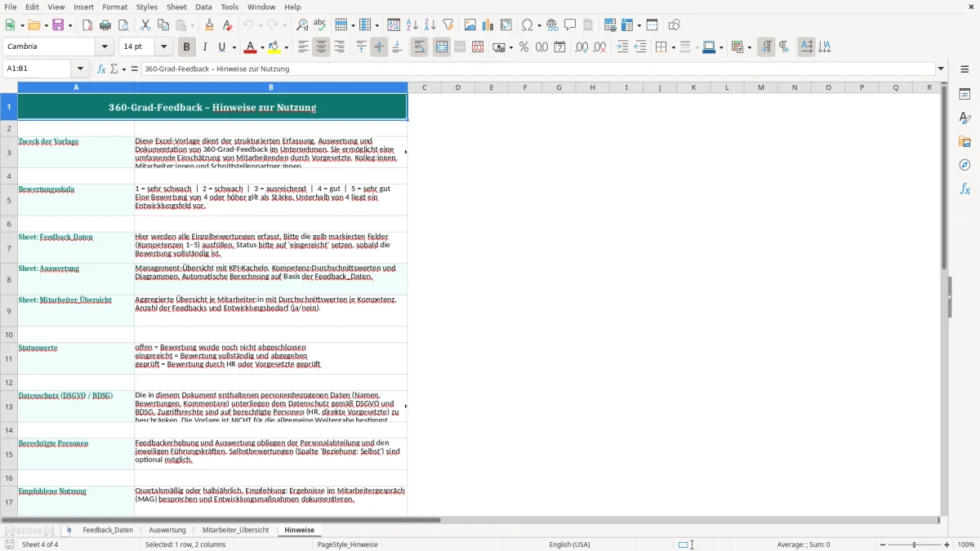
Task: Click the zoom in plus button
Action: [x=947, y=544]
